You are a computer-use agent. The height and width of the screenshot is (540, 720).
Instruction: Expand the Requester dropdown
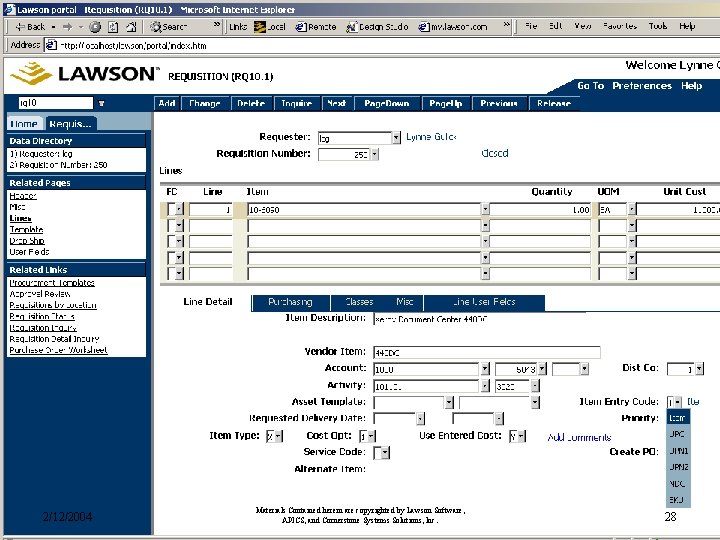tap(396, 138)
